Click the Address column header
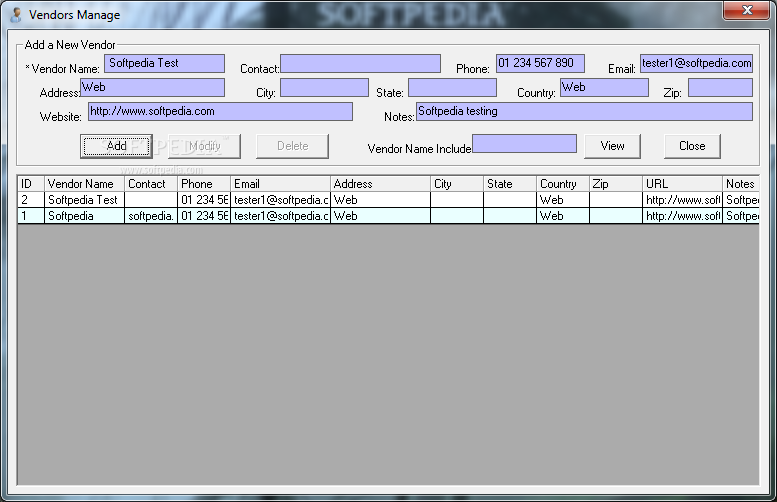The width and height of the screenshot is (777, 502). (x=381, y=184)
